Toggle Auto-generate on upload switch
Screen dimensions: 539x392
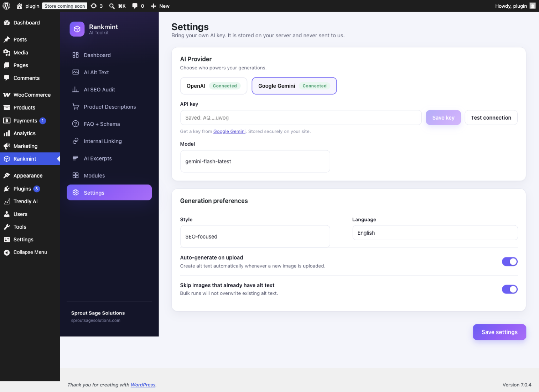pyautogui.click(x=510, y=262)
